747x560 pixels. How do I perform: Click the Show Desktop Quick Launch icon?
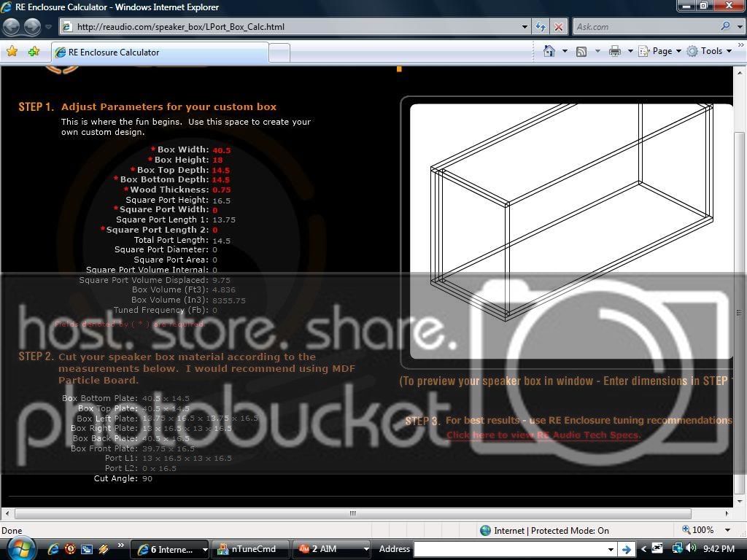[87, 549]
